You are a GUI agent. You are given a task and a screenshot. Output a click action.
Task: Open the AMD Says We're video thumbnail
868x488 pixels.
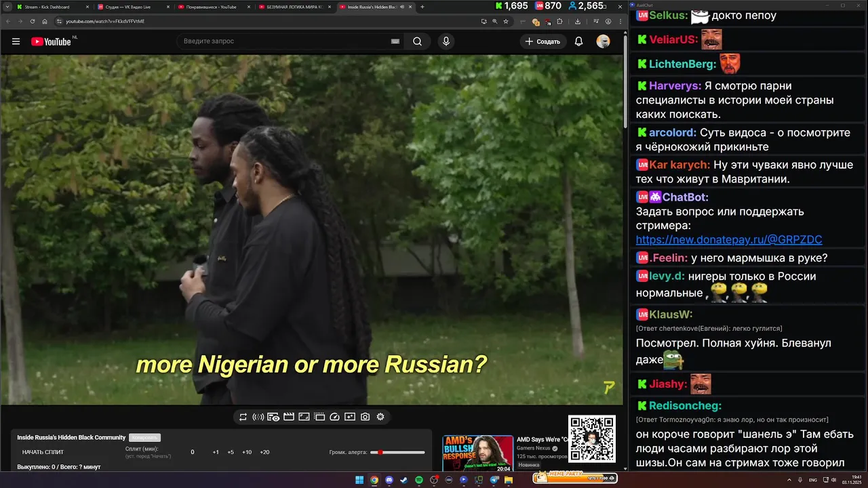click(x=478, y=453)
